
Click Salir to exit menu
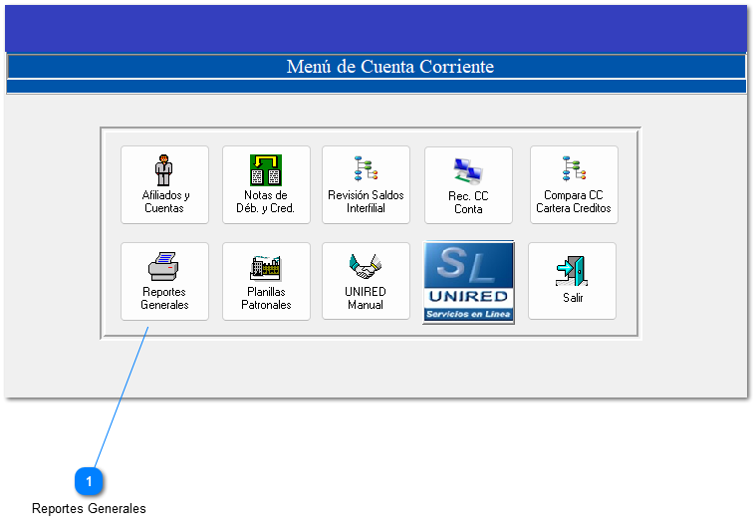[572, 281]
